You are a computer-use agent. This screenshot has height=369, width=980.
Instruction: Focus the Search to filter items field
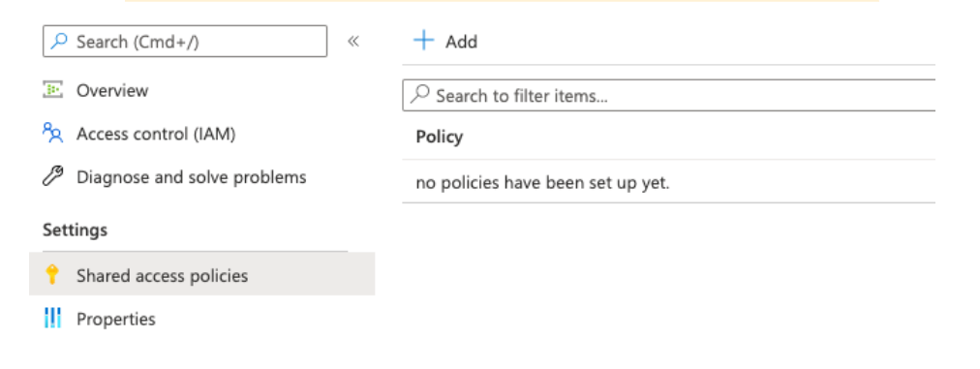tap(669, 96)
